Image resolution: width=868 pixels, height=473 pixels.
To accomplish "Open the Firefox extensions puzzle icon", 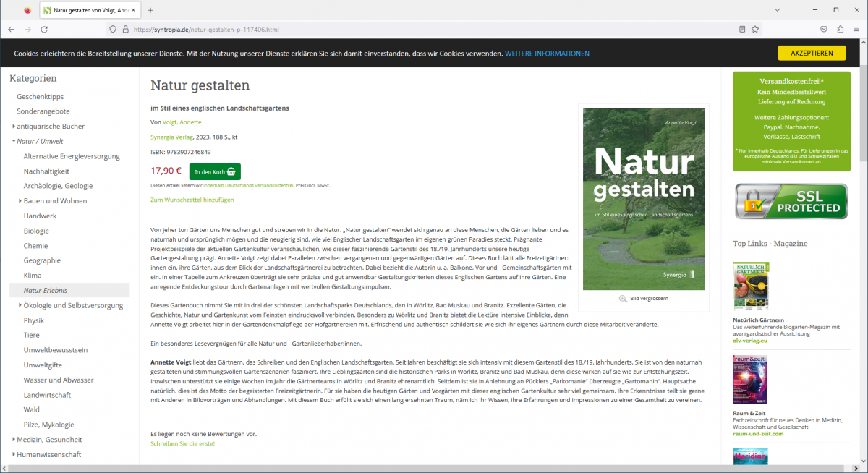I will [x=840, y=30].
